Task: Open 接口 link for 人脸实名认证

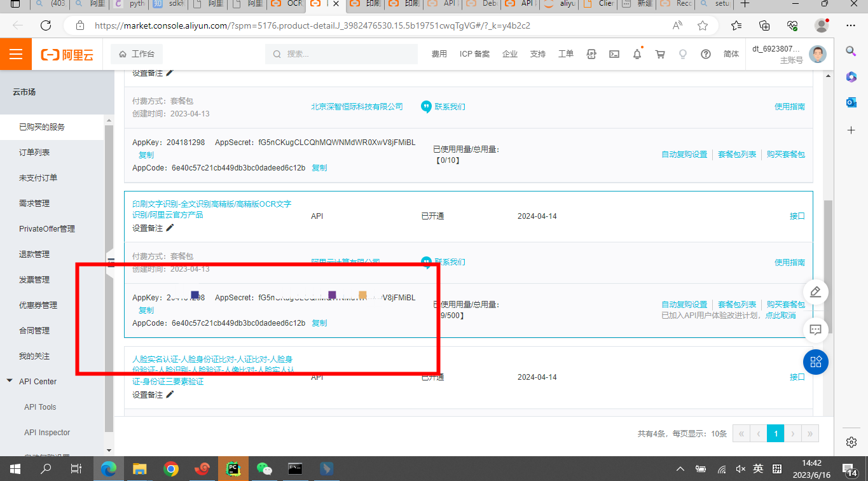Action: pos(797,377)
